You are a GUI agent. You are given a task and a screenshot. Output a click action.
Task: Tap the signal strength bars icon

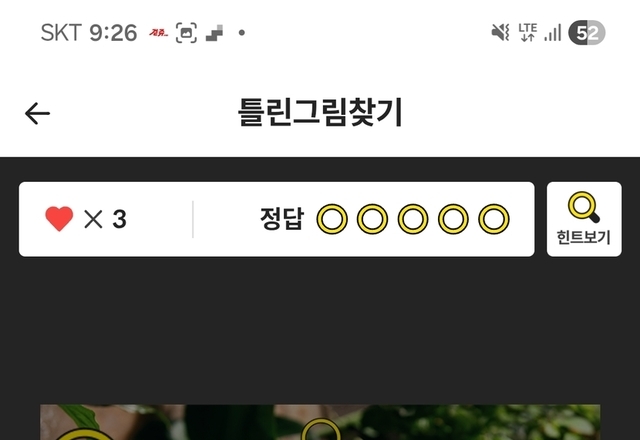(x=553, y=33)
